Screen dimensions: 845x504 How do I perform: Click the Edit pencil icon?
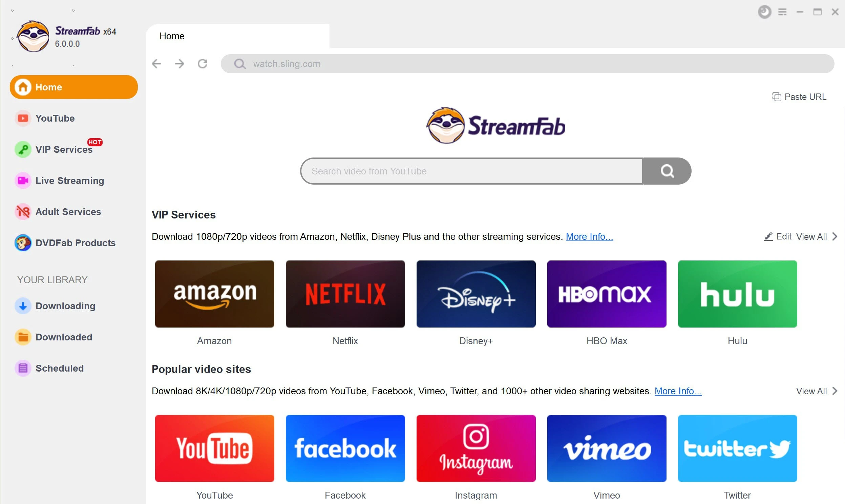pos(768,236)
